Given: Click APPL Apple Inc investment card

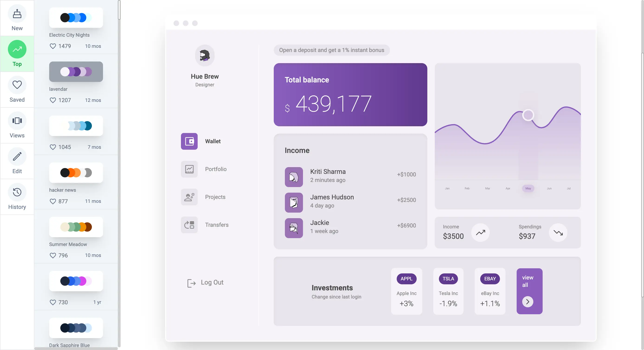Looking at the screenshot, I should (406, 291).
